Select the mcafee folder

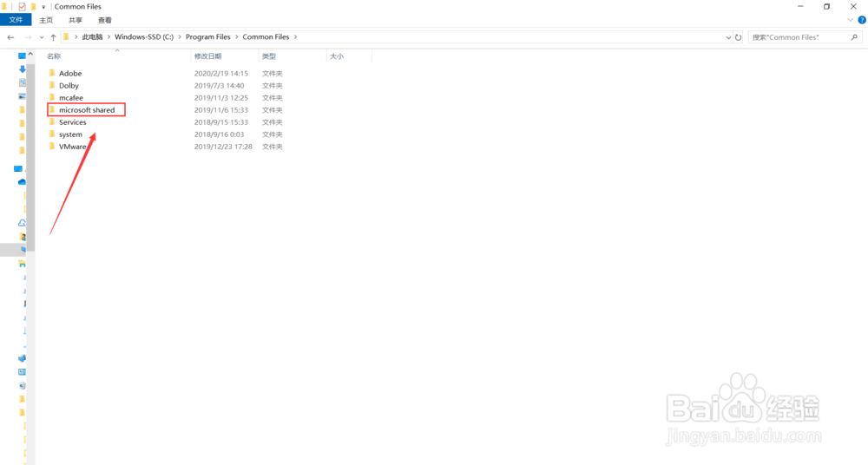71,97
